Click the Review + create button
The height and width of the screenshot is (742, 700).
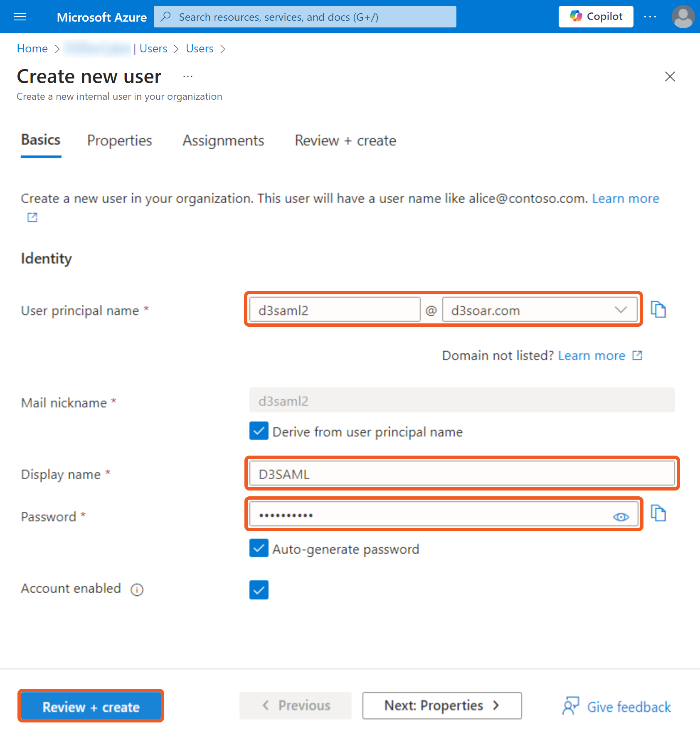click(91, 706)
